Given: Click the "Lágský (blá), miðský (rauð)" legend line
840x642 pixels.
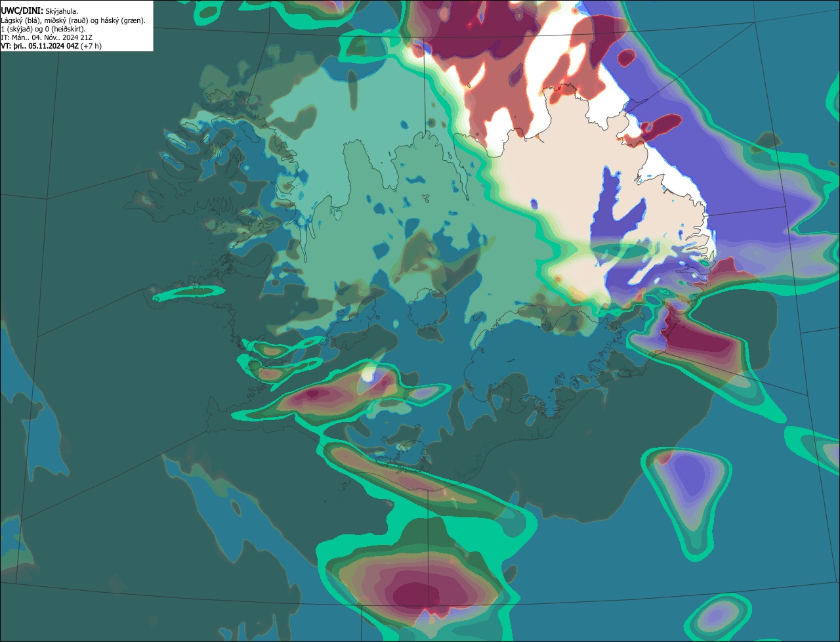Looking at the screenshot, I should (73, 20).
